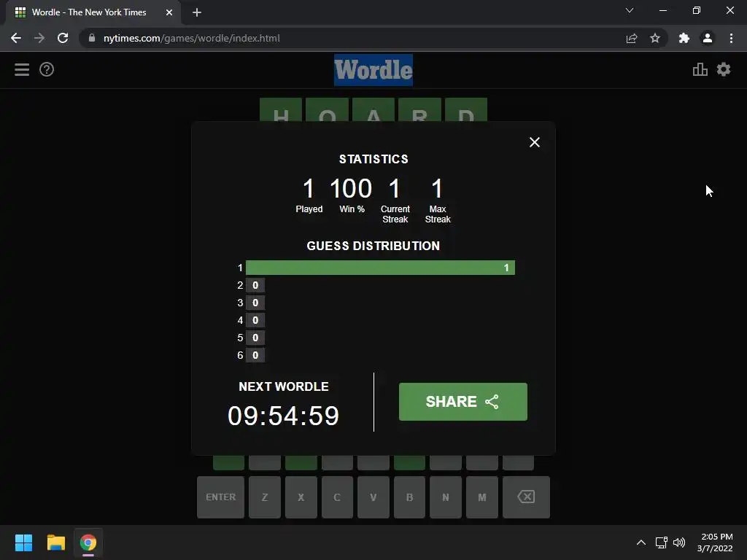
Task: Click the 09:54:59 countdown timer
Action: tap(284, 416)
